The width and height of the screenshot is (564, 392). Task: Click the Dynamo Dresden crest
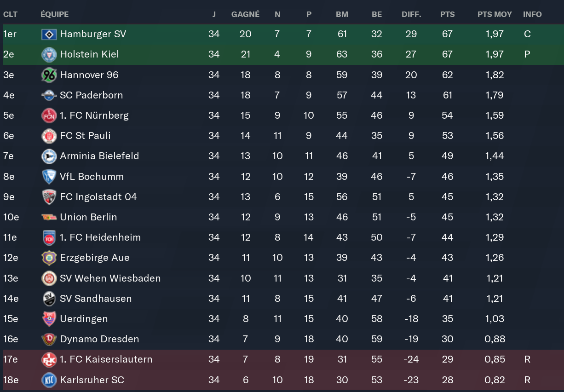tap(49, 339)
